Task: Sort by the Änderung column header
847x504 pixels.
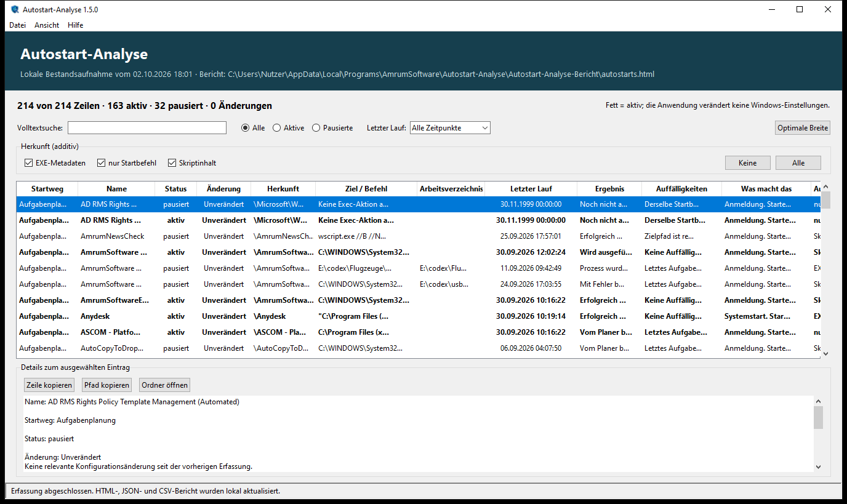Action: click(224, 189)
